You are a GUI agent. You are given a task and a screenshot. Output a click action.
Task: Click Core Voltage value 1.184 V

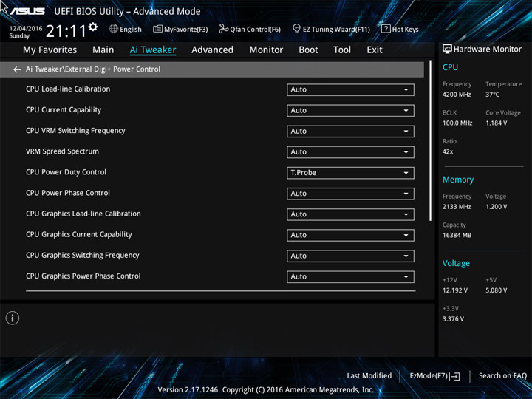click(x=497, y=123)
